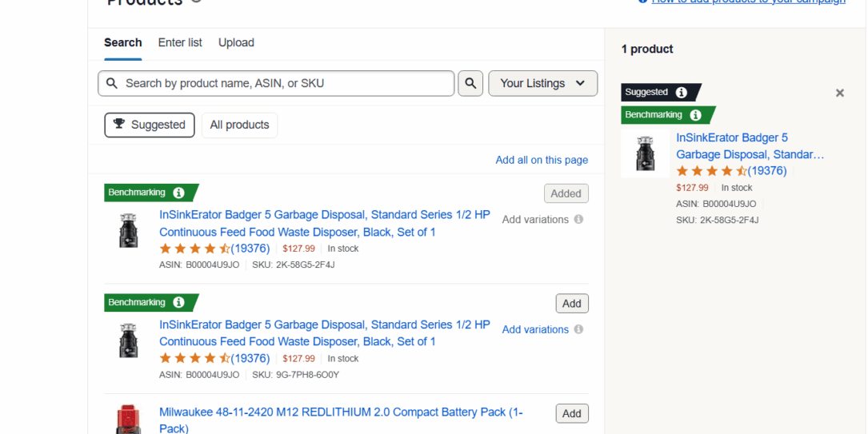
Task: Click info icon on first Benchmarking badge
Action: tap(178, 193)
